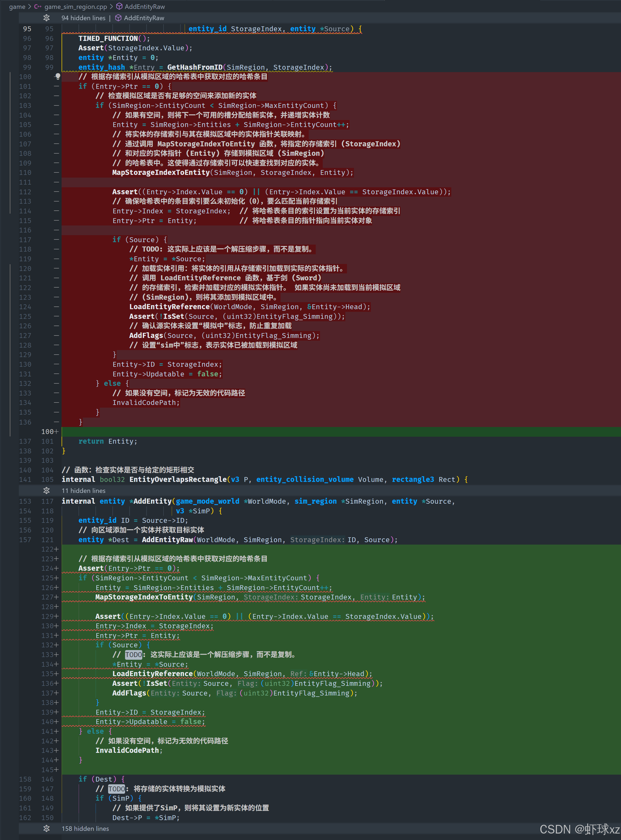Image resolution: width=621 pixels, height=840 pixels.
Task: Click cube symbol icon in breadcrumb path
Action: [119, 6]
